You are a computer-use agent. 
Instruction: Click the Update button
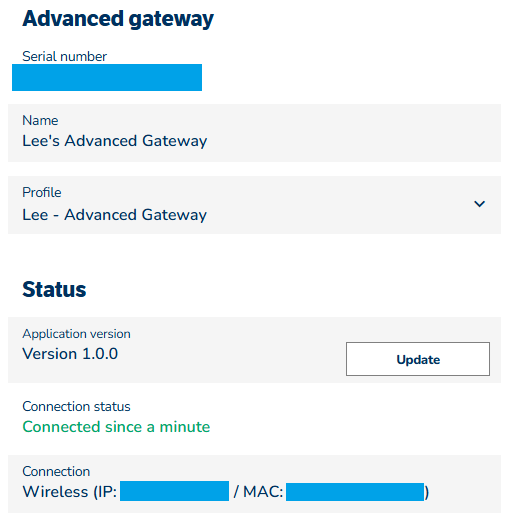[x=418, y=359]
